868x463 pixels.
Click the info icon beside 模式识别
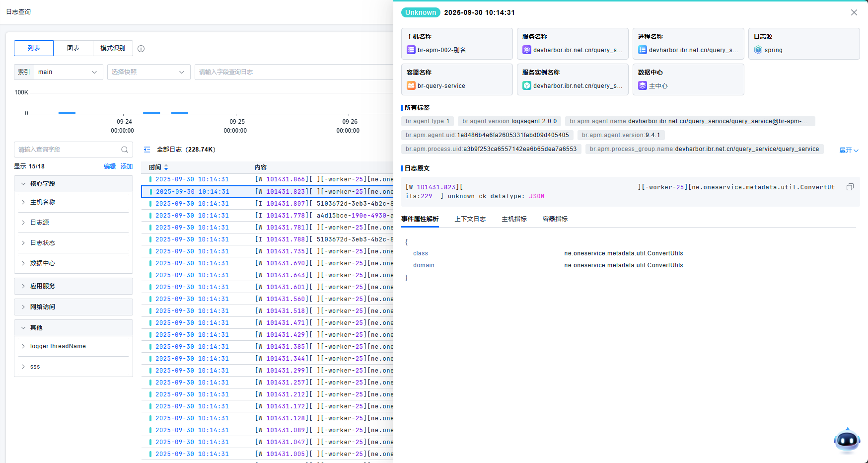[141, 49]
